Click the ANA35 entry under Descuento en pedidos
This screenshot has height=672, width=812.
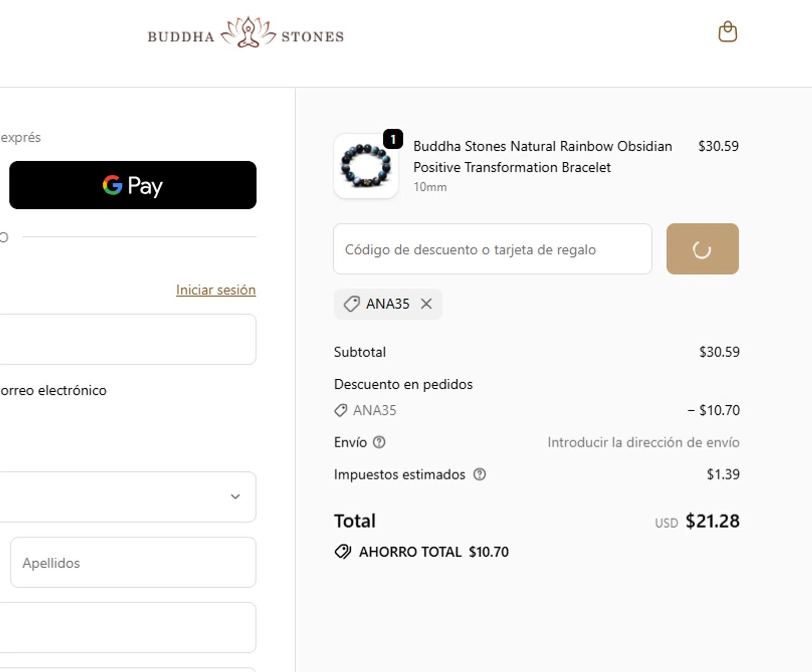click(365, 410)
